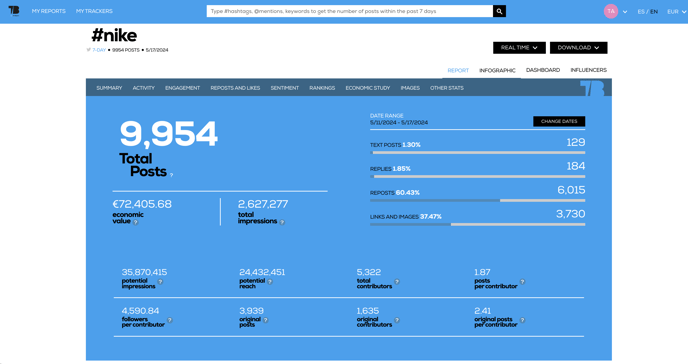This screenshot has height=364, width=688.
Task: Jump to the Other Stats section
Action: 447,88
